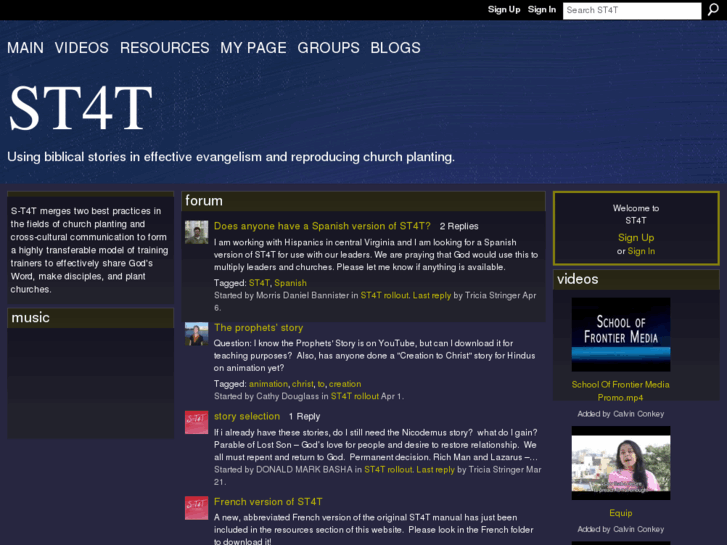This screenshot has height=545, width=727.
Task: Click the videos section heading
Action: tap(578, 279)
